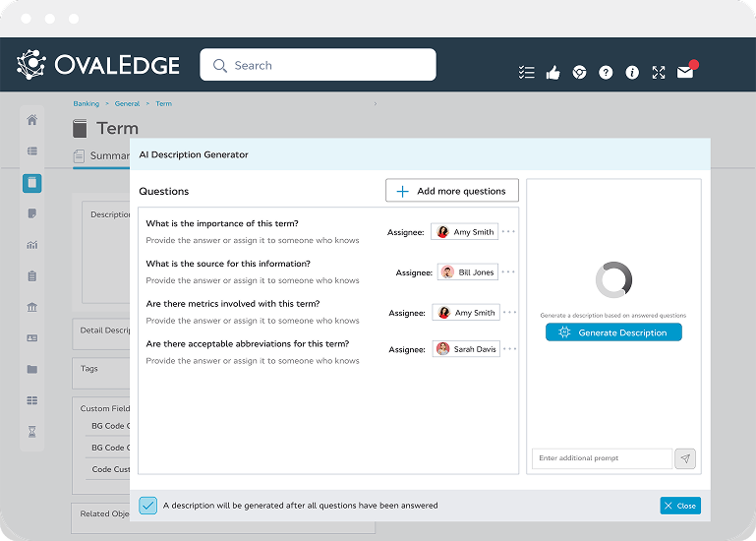Open the chart dashboards sidebar icon
Image resolution: width=756 pixels, height=541 pixels.
pos(31,245)
